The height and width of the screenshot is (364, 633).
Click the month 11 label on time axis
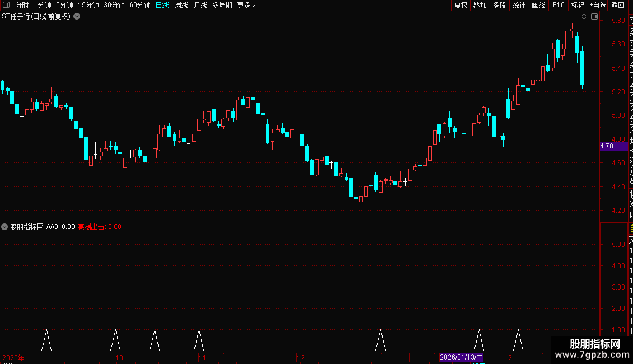(202, 357)
